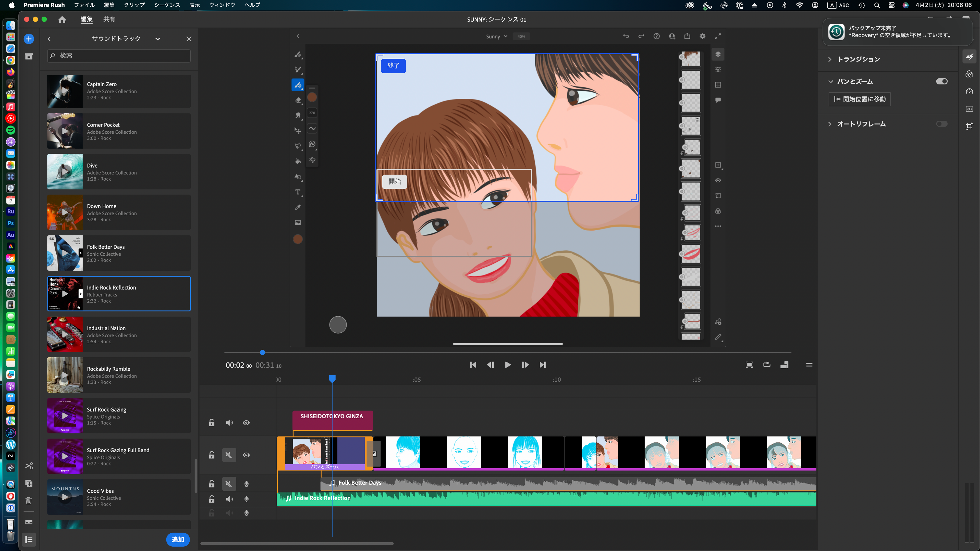This screenshot has width=980, height=551.
Task: Open the expand audio tracks icon
Action: (29, 522)
